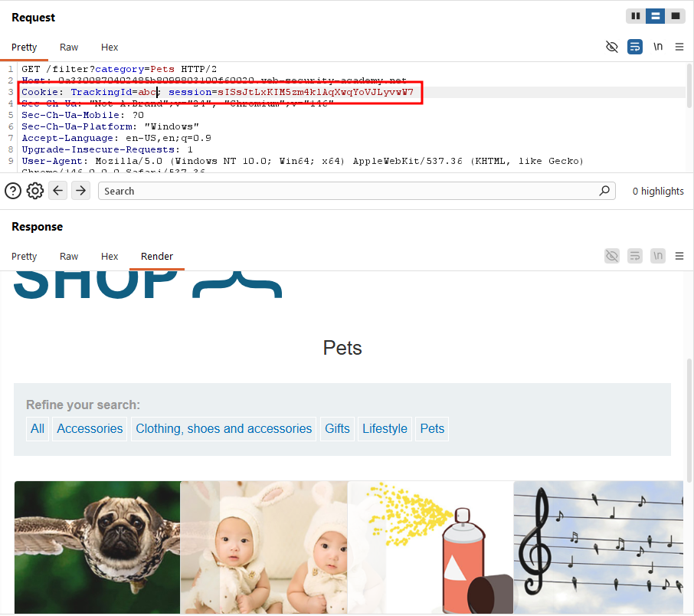Toggle show non-printable \n in Request

[658, 47]
